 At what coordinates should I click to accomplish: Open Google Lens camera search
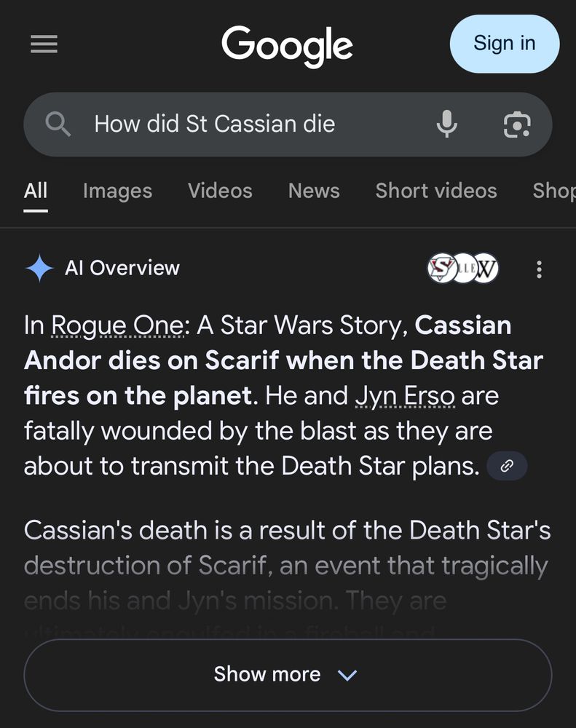click(x=517, y=124)
